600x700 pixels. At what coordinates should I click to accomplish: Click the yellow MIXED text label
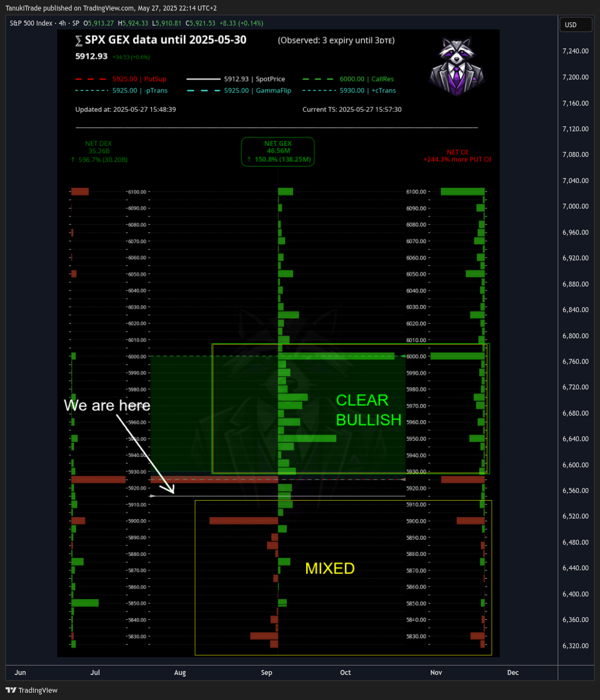point(330,568)
